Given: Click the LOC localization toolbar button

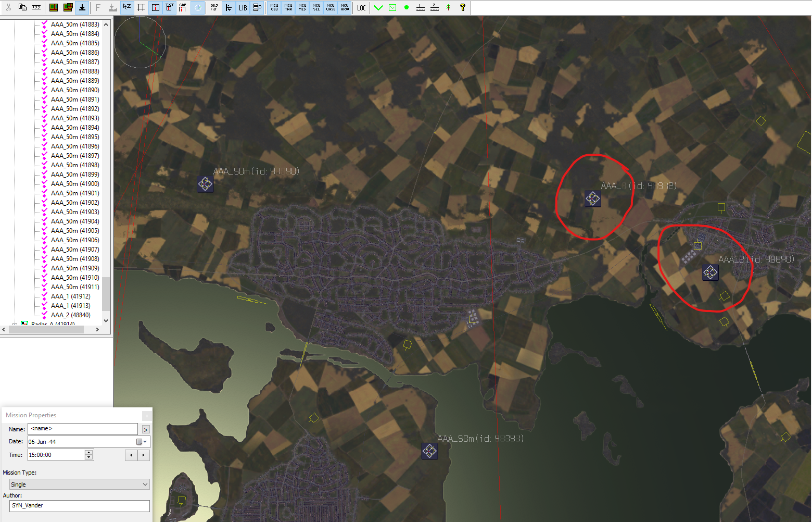Looking at the screenshot, I should coord(361,7).
